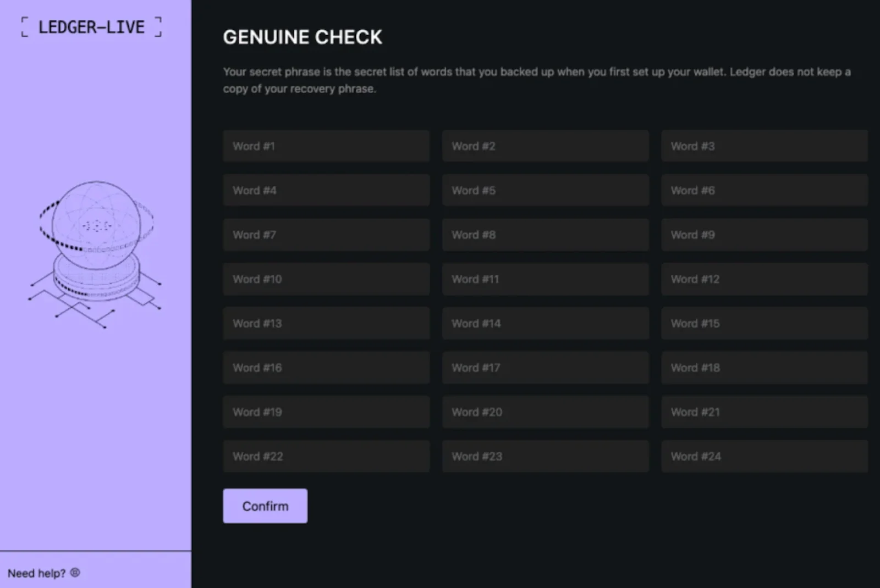This screenshot has height=588, width=880.
Task: Select the Word #11 input
Action: (545, 279)
